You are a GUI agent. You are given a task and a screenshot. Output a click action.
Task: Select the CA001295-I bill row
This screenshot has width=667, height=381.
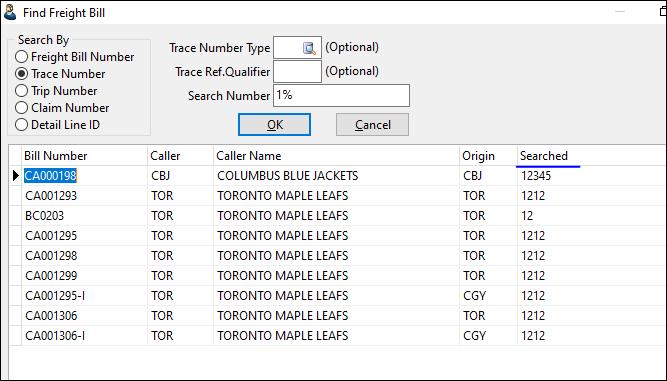click(338, 296)
